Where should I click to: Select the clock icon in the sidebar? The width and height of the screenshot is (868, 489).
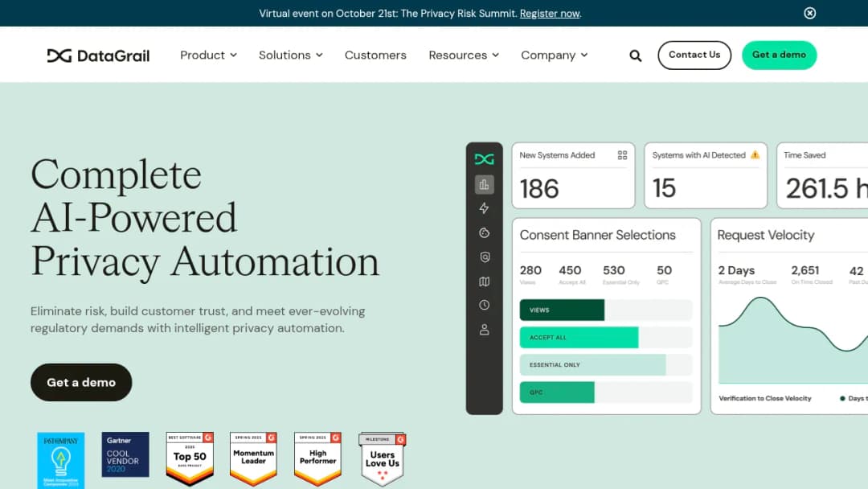(x=484, y=305)
